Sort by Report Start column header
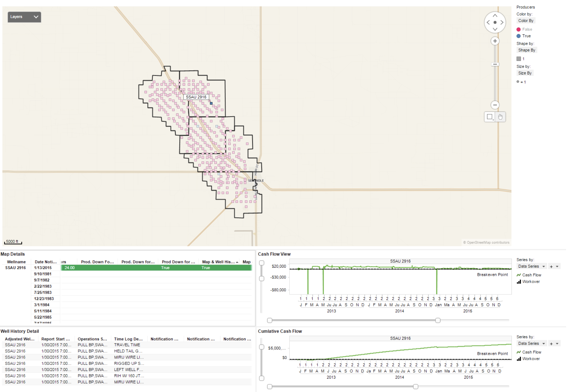The height and width of the screenshot is (392, 574). [56, 339]
